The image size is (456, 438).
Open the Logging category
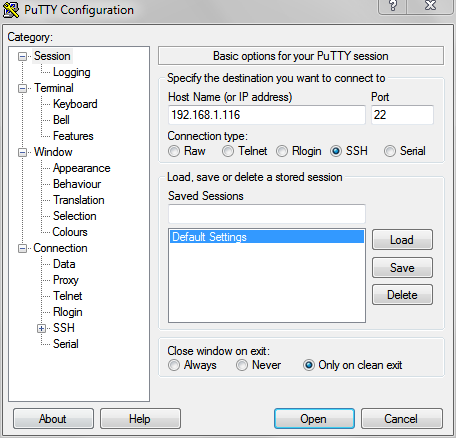72,72
